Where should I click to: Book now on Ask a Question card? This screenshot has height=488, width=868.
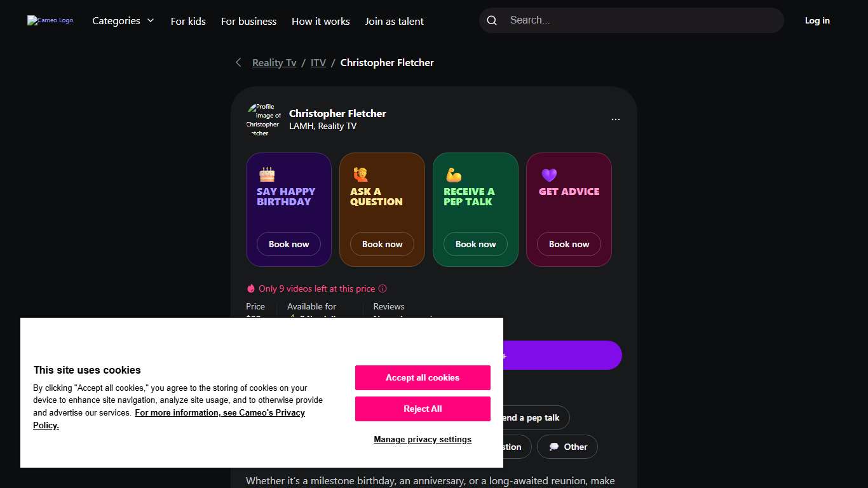pos(382,244)
